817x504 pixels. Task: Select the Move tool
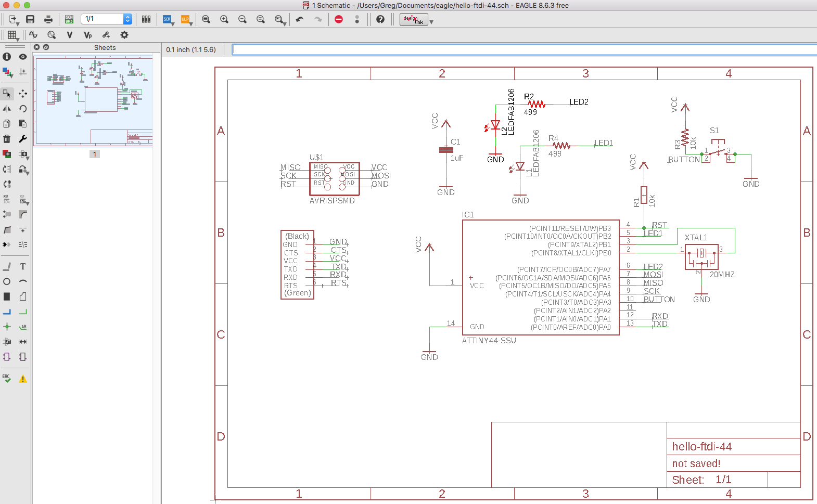pos(22,94)
